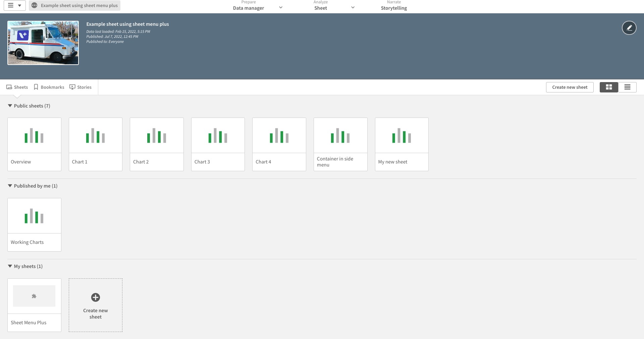Open the Stories tab
Image resolution: width=644 pixels, height=339 pixels.
coord(80,87)
